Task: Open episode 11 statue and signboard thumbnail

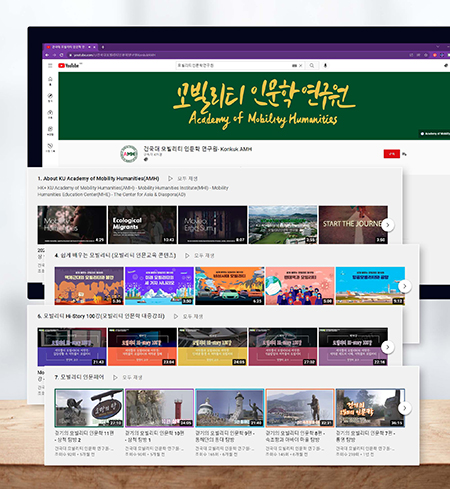Action: [89, 408]
